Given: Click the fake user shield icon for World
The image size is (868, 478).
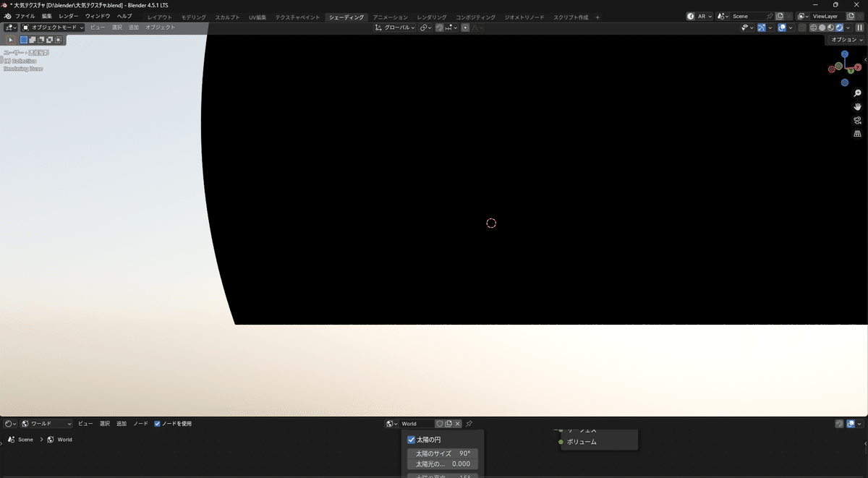Looking at the screenshot, I should pos(439,424).
